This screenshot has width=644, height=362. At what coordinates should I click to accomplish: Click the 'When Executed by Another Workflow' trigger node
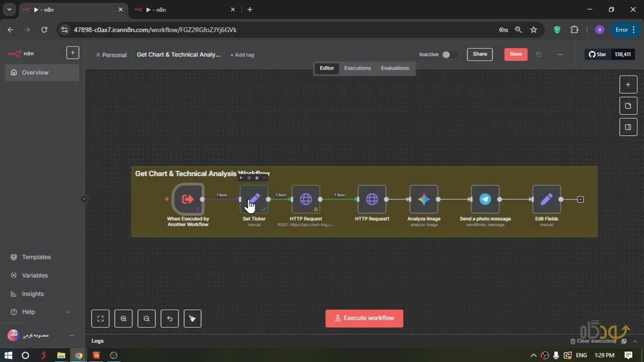[188, 199]
